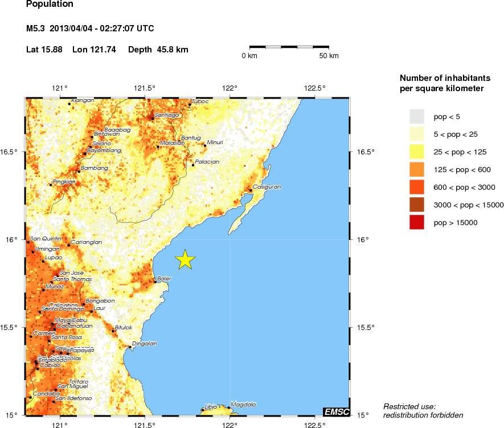Viewport: 504px width, 428px height.
Task: Click the 'Santiago' city label
Action: 167,115
